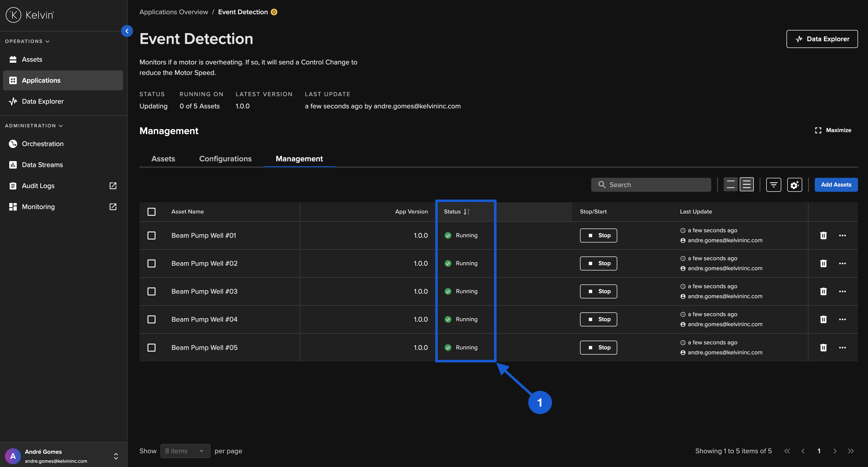
Task: Open the items-per-page dropdown
Action: pyautogui.click(x=185, y=451)
